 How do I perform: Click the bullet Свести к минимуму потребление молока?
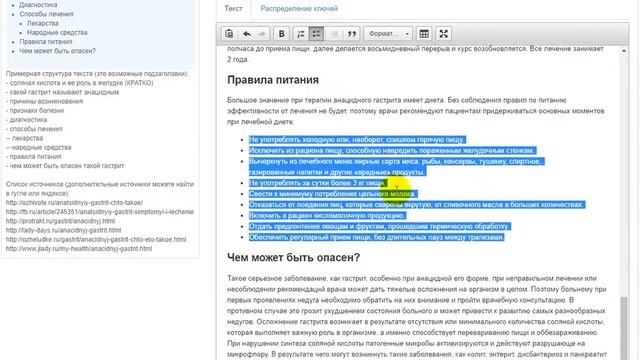(333, 194)
